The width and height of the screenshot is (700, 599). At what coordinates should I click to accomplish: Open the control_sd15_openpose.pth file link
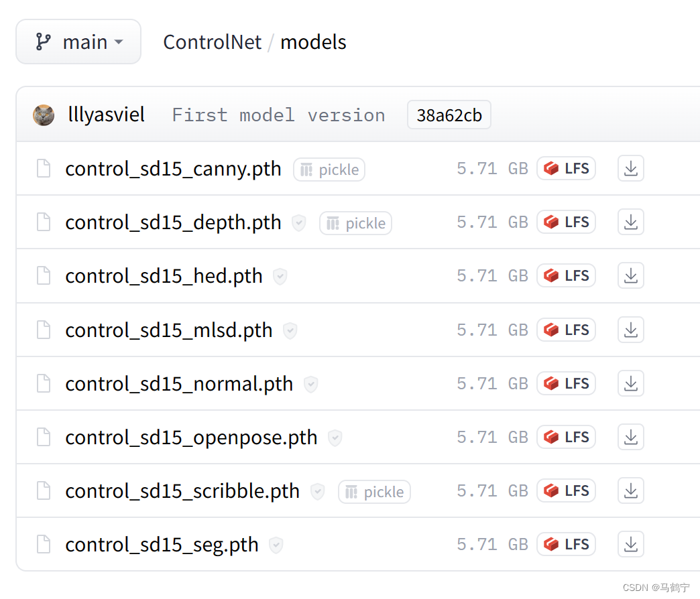click(191, 438)
